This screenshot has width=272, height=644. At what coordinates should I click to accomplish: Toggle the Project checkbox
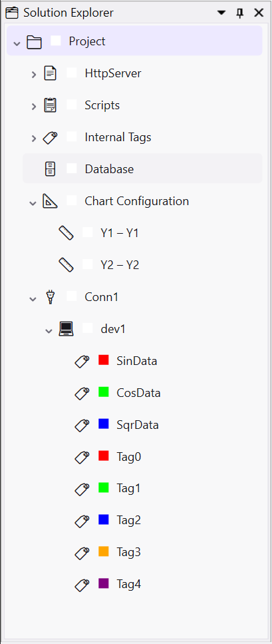(56, 41)
